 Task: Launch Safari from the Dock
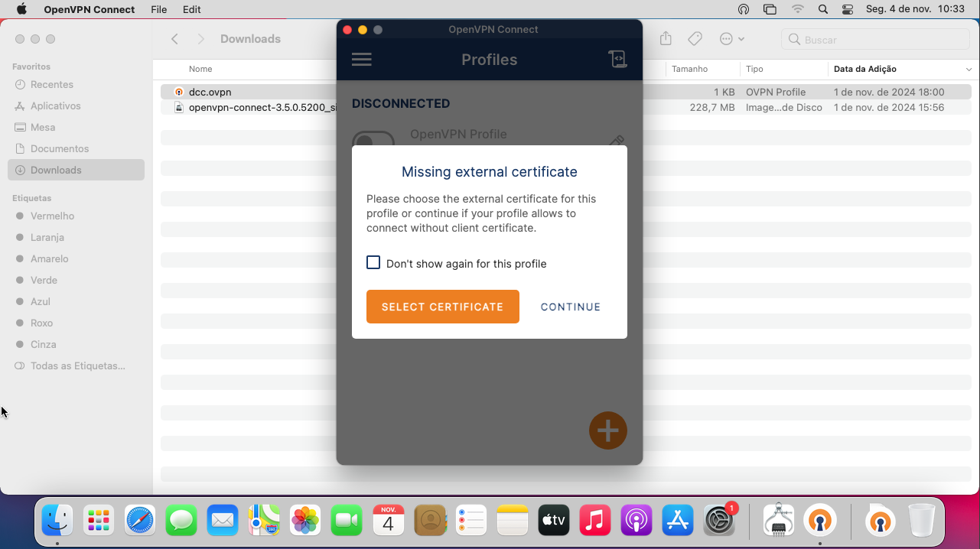coord(140,521)
